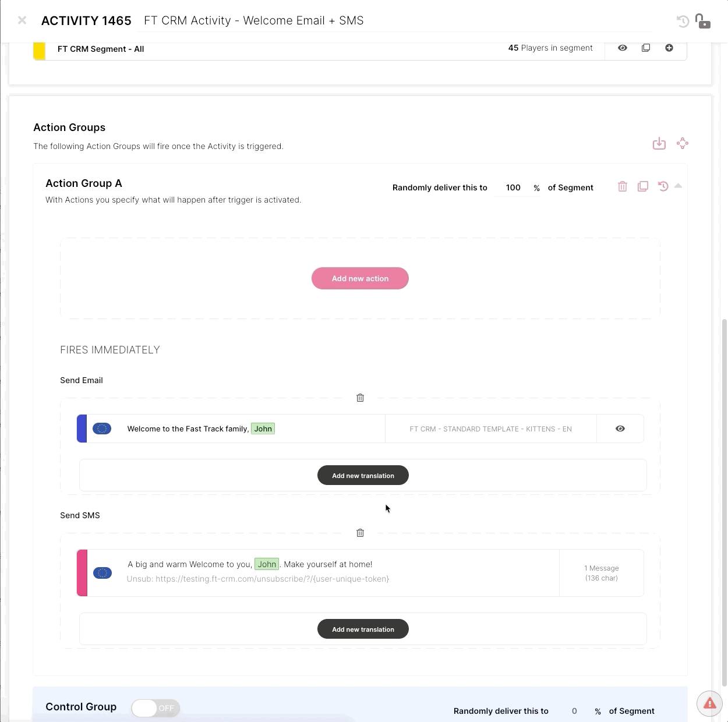Edit activity title FT CRM Activity field
The image size is (728, 722).
pyautogui.click(x=397, y=20)
